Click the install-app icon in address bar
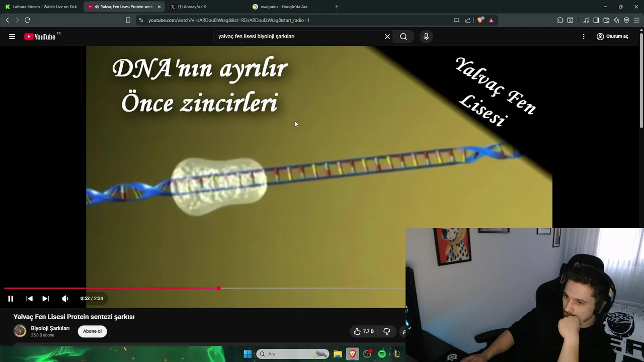Image resolution: width=644 pixels, height=362 pixels. [x=456, y=20]
